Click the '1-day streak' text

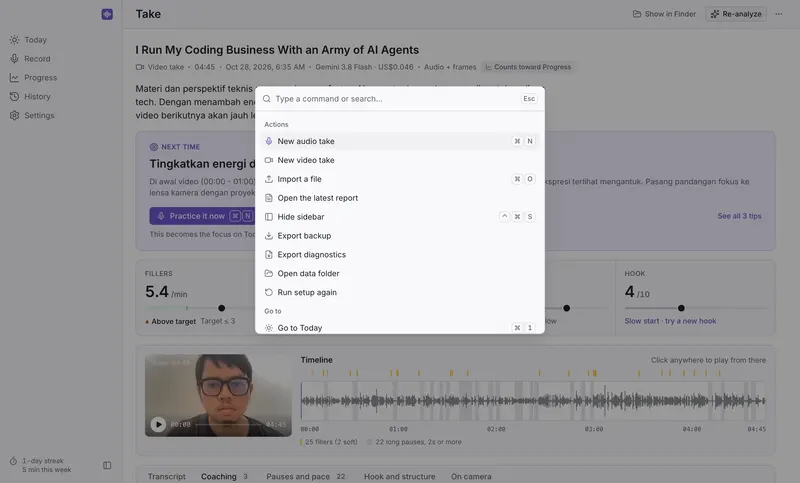coord(43,461)
